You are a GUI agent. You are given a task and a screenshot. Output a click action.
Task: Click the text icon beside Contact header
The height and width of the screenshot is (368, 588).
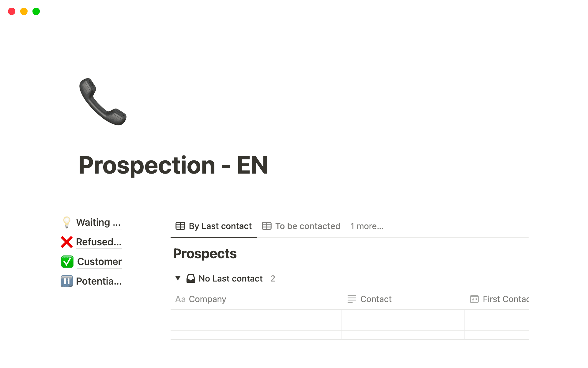(x=351, y=299)
